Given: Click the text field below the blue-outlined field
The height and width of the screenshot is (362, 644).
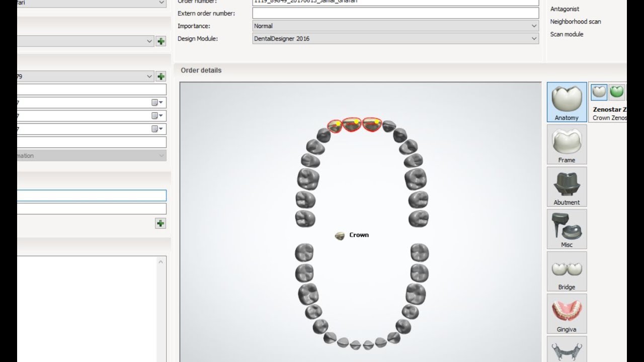Looking at the screenshot, I should [92, 209].
